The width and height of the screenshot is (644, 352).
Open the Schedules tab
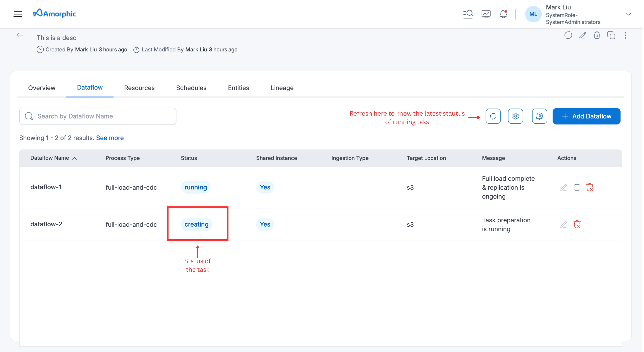(x=191, y=88)
